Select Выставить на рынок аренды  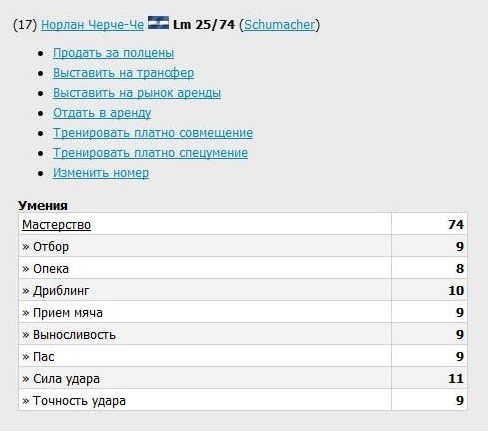tap(137, 93)
